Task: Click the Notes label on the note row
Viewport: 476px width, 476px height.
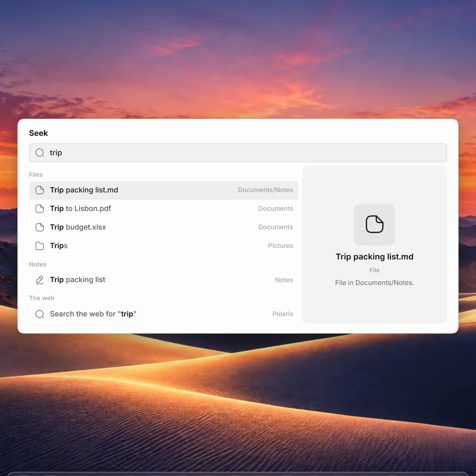Action: click(x=284, y=280)
